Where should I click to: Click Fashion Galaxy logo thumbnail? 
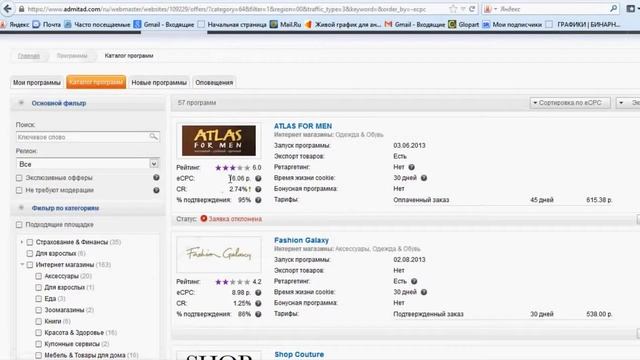(x=219, y=254)
